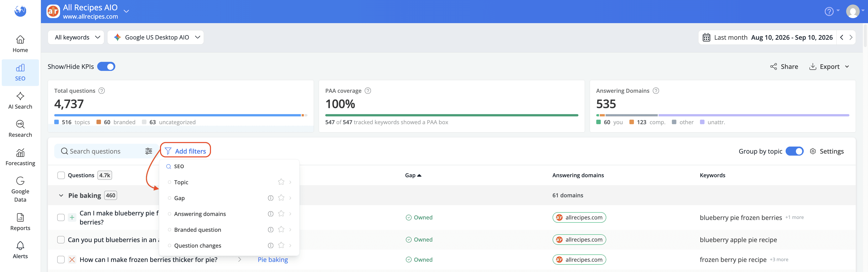The height and width of the screenshot is (272, 868).
Task: Open Alerts from the sidebar
Action: point(20,250)
